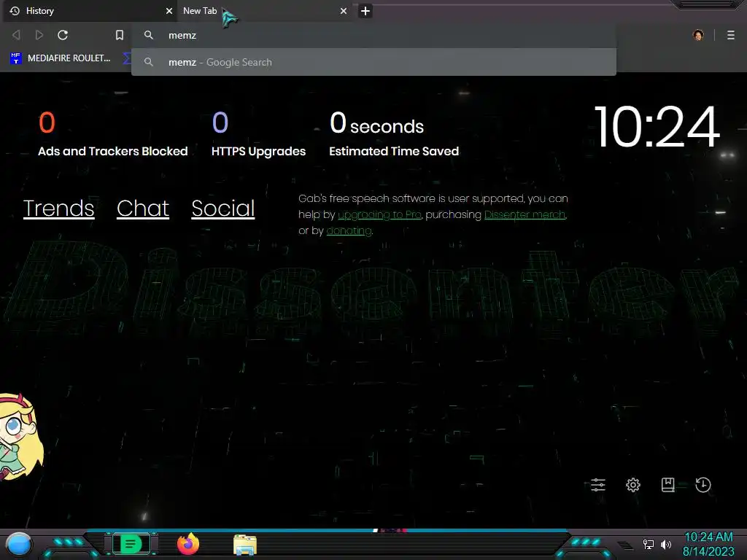
Task: Click the Estimated Time Saved stat
Action: pyautogui.click(x=393, y=134)
